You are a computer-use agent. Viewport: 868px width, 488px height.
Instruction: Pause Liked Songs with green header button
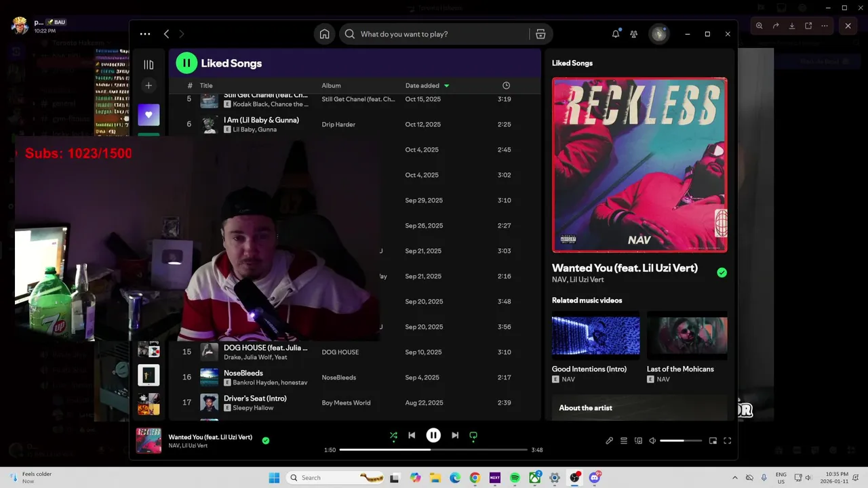point(186,63)
